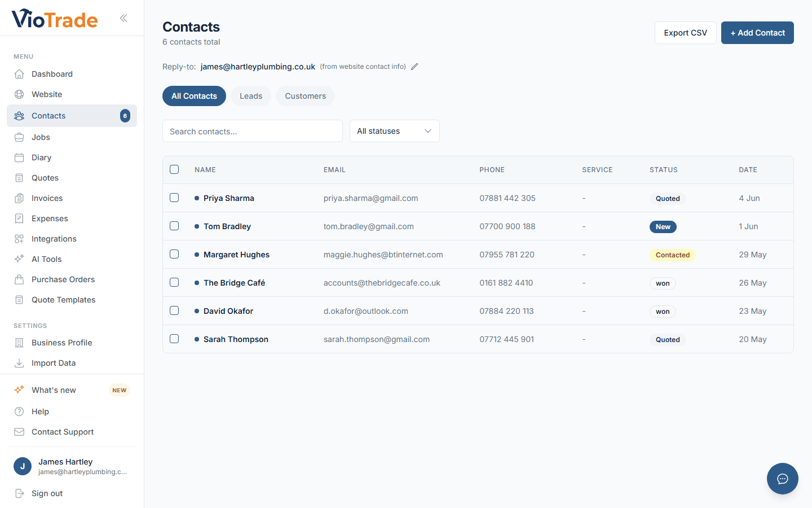Click the What's new sparkle icon
This screenshot has height=508, width=812.
click(19, 390)
